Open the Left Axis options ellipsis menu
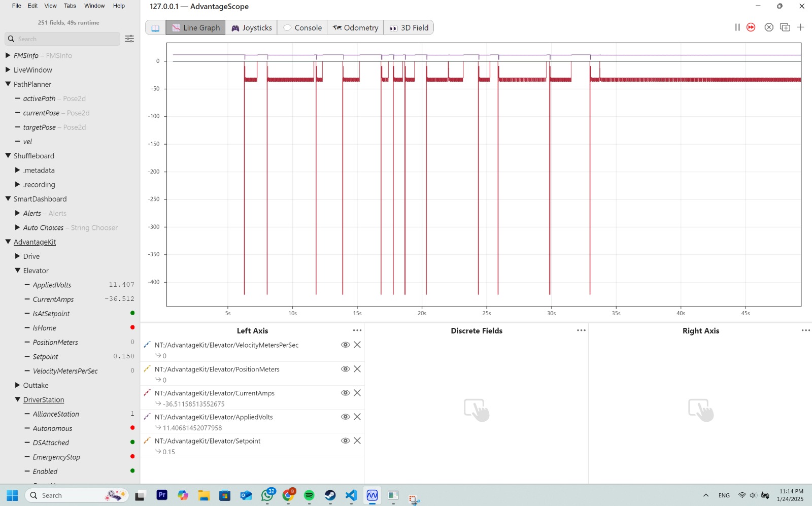 coord(357,330)
